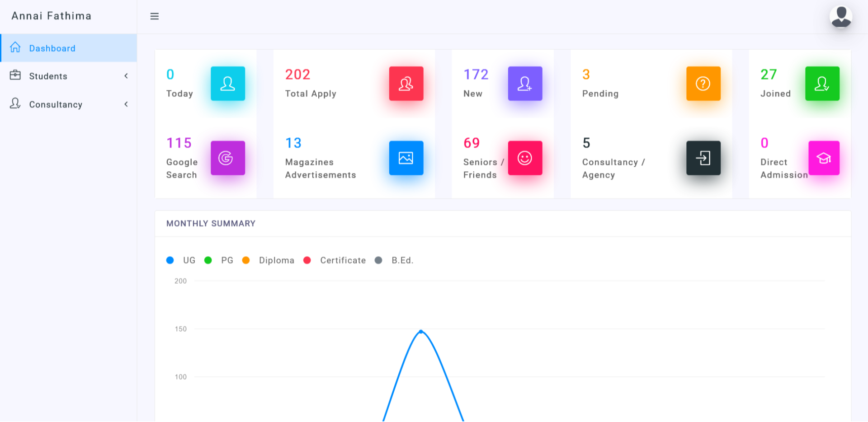
Task: Click the hamburger menu icon
Action: (154, 16)
